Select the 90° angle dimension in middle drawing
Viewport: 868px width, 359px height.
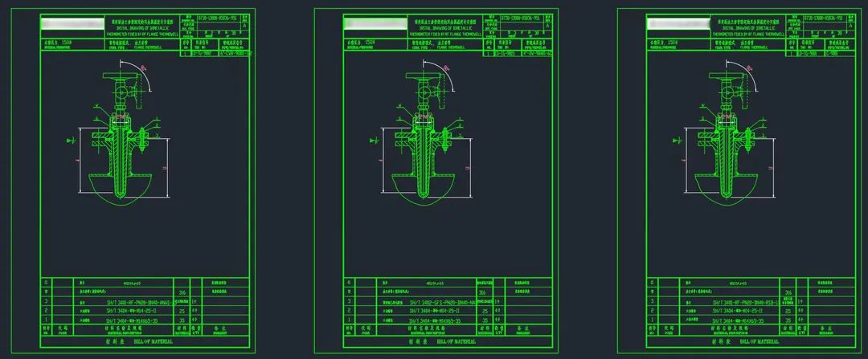pyautogui.click(x=448, y=67)
